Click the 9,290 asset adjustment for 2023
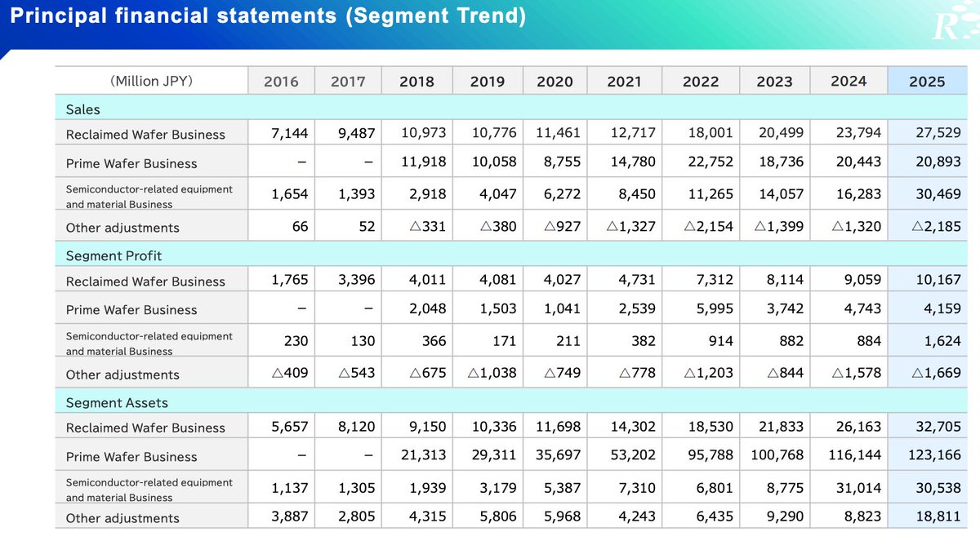 pos(785,517)
